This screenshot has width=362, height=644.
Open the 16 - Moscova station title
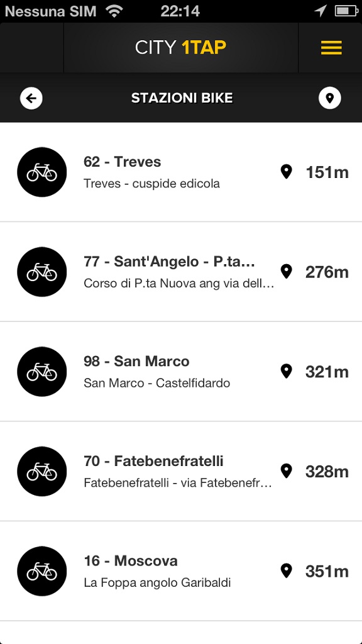pos(131,561)
